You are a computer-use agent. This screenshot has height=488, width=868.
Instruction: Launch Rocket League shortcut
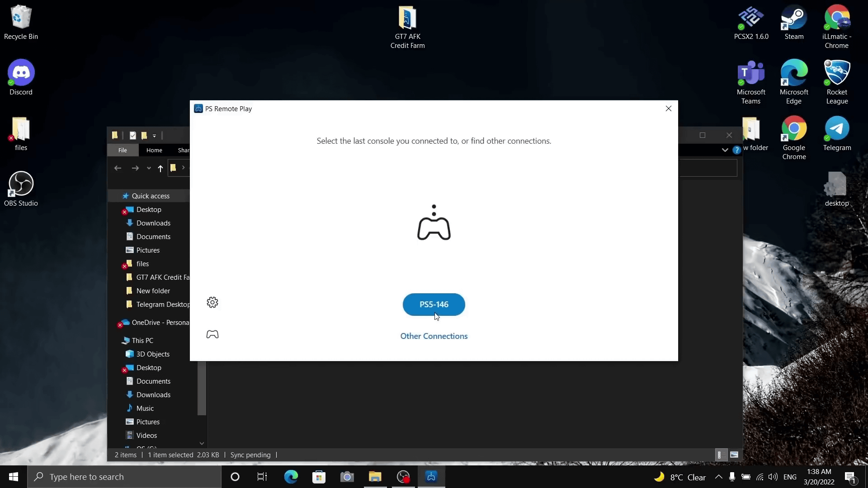(x=837, y=82)
